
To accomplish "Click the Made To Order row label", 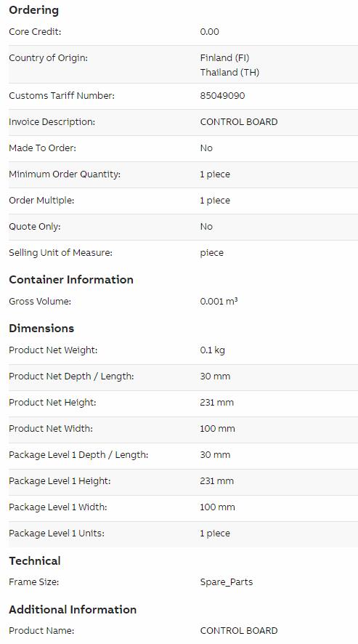I will (x=42, y=148).
